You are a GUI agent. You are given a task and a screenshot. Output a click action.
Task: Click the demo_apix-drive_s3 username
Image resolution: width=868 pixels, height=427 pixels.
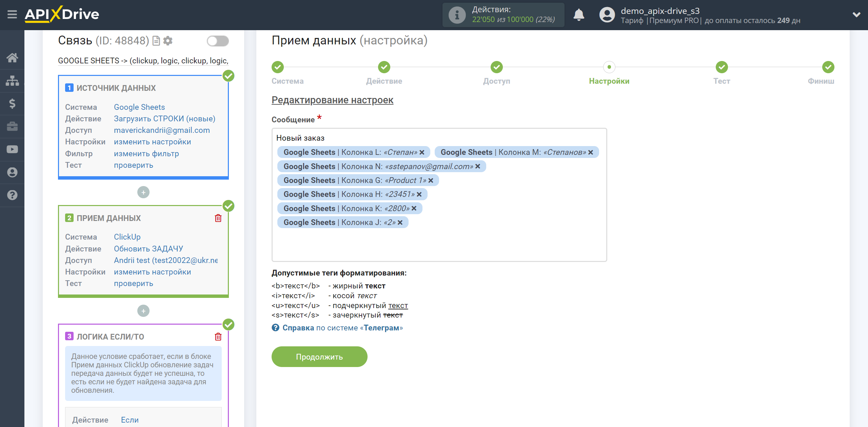tap(660, 11)
